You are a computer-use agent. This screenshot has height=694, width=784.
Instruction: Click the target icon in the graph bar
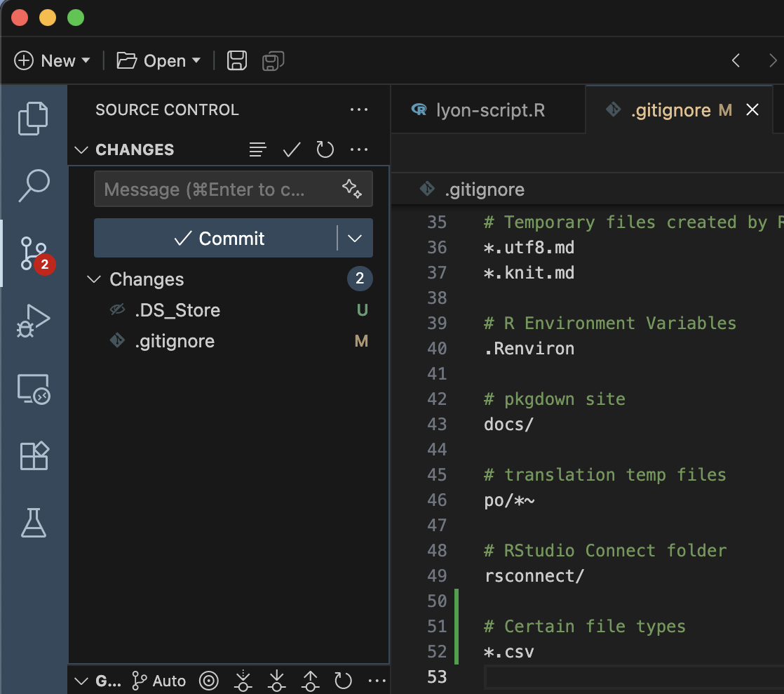(208, 681)
